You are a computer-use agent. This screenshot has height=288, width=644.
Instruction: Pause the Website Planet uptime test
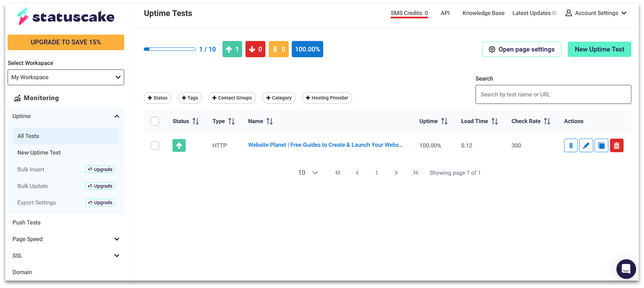(571, 145)
